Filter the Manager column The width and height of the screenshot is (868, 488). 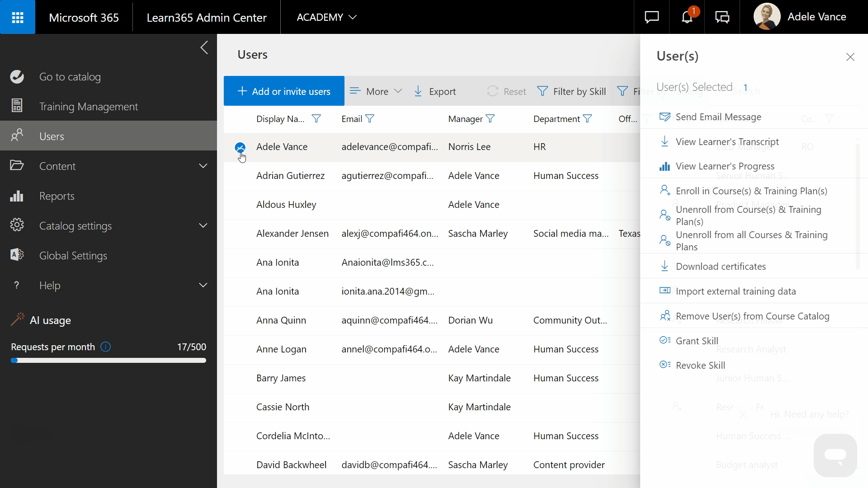[x=490, y=119]
